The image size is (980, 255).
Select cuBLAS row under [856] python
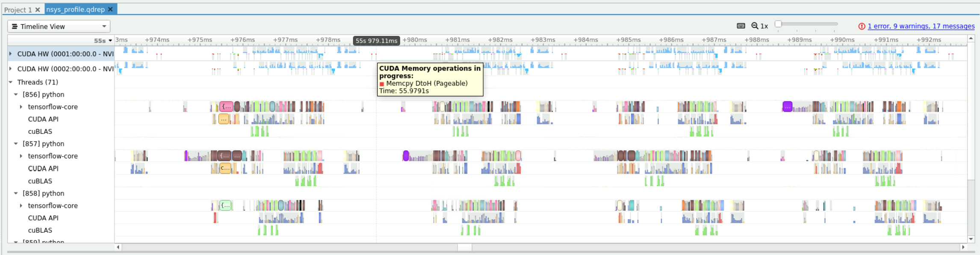pos(40,132)
